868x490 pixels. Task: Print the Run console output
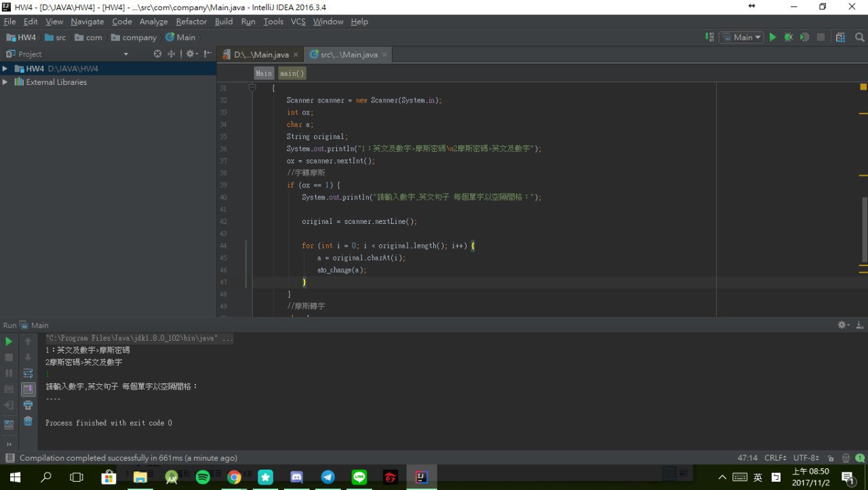tap(28, 405)
